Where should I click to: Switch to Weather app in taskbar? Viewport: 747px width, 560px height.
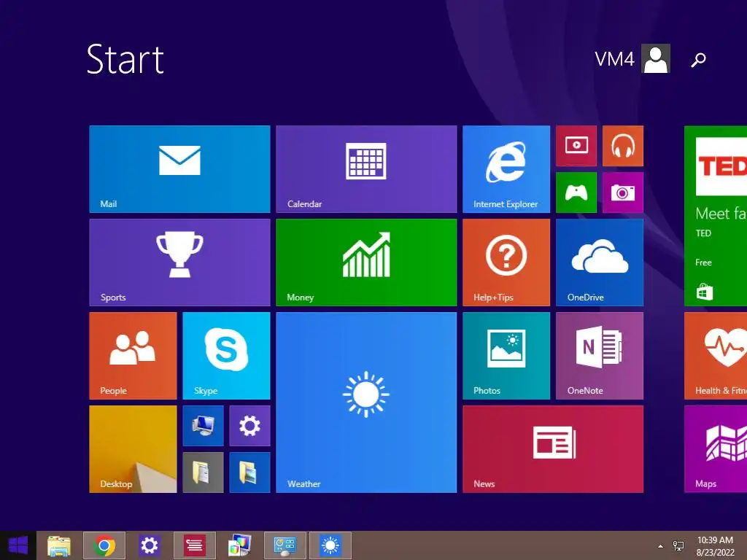pyautogui.click(x=330, y=545)
